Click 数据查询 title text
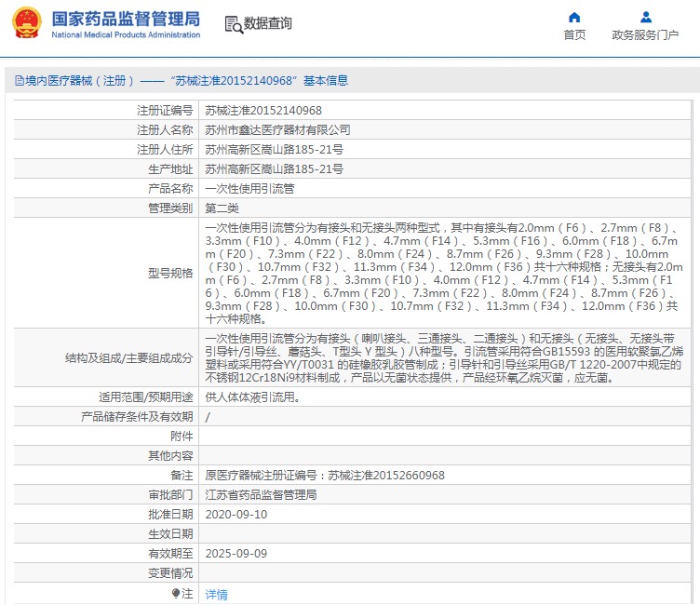700x605 pixels. tap(267, 23)
